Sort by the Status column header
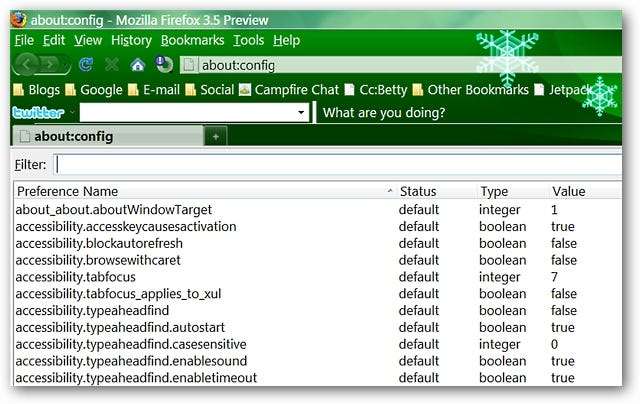 (x=435, y=191)
